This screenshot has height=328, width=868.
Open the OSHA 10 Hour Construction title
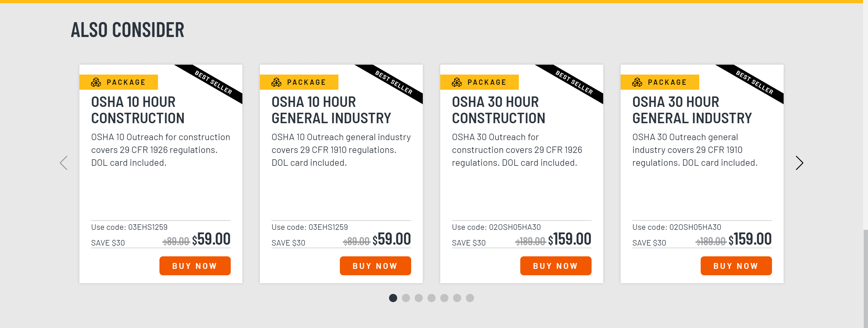(138, 110)
